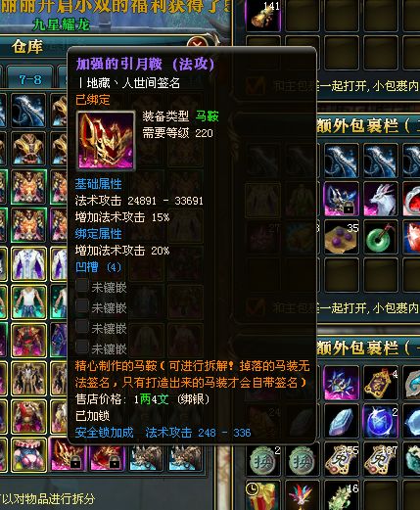Click the item stack showing 141
The height and width of the screenshot is (510, 420).
[x=263, y=16]
